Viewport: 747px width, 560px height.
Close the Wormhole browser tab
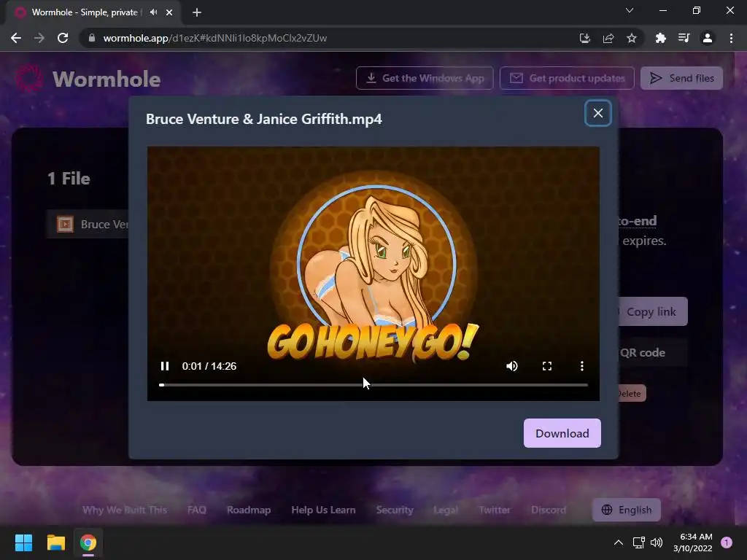point(169,12)
